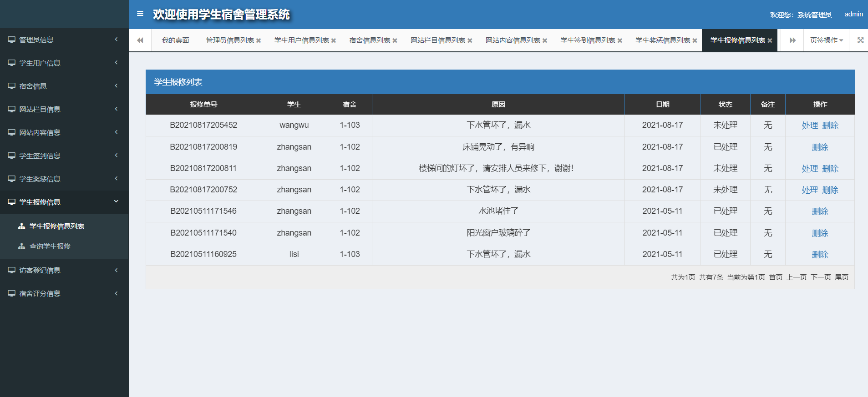Close the 管理员信息列表 tab
This screenshot has width=868, height=397.
point(259,40)
